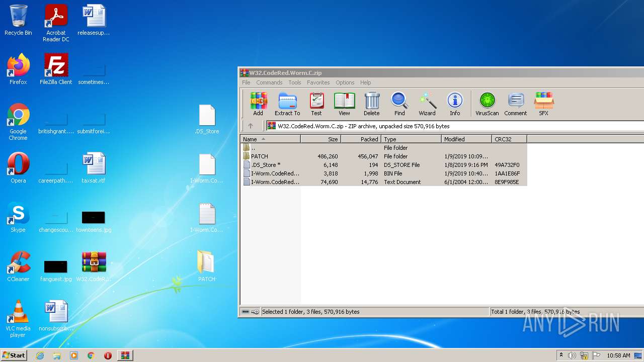Select nonsubscrib document on desktop
644x362 pixels.
[x=56, y=316]
